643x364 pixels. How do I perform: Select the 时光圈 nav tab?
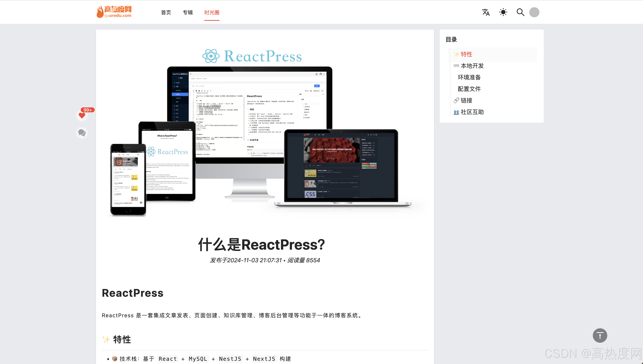pos(212,12)
